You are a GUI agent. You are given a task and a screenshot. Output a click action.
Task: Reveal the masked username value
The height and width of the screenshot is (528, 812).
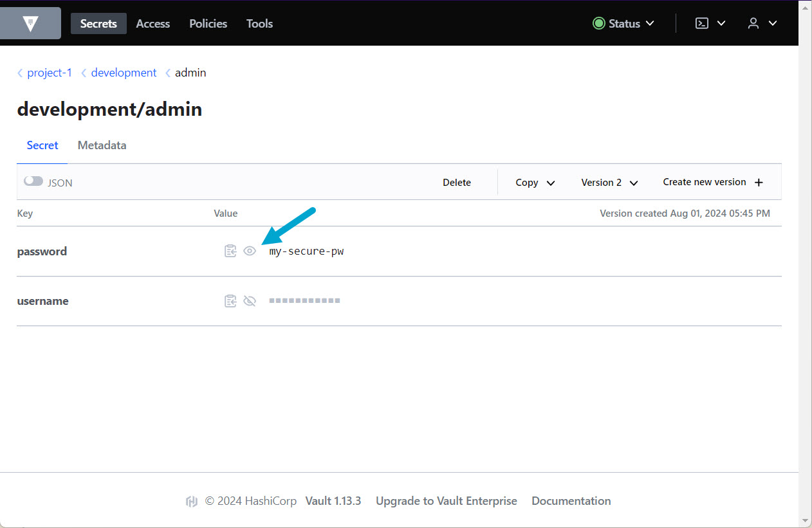click(250, 301)
